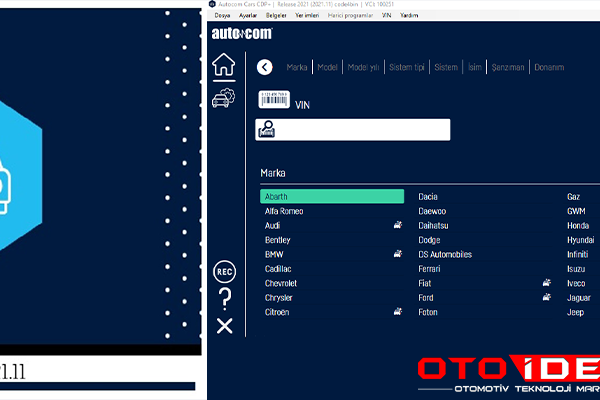Select the Ford brand
600x400 pixels.
[x=426, y=297]
